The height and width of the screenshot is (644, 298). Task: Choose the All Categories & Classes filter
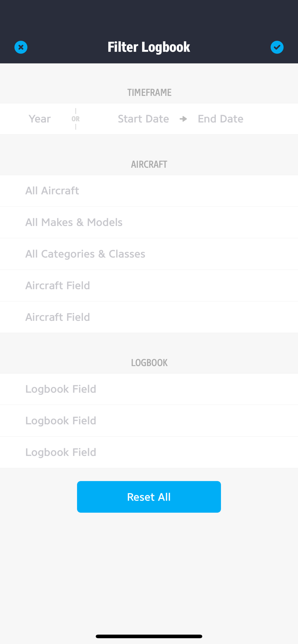(x=85, y=254)
